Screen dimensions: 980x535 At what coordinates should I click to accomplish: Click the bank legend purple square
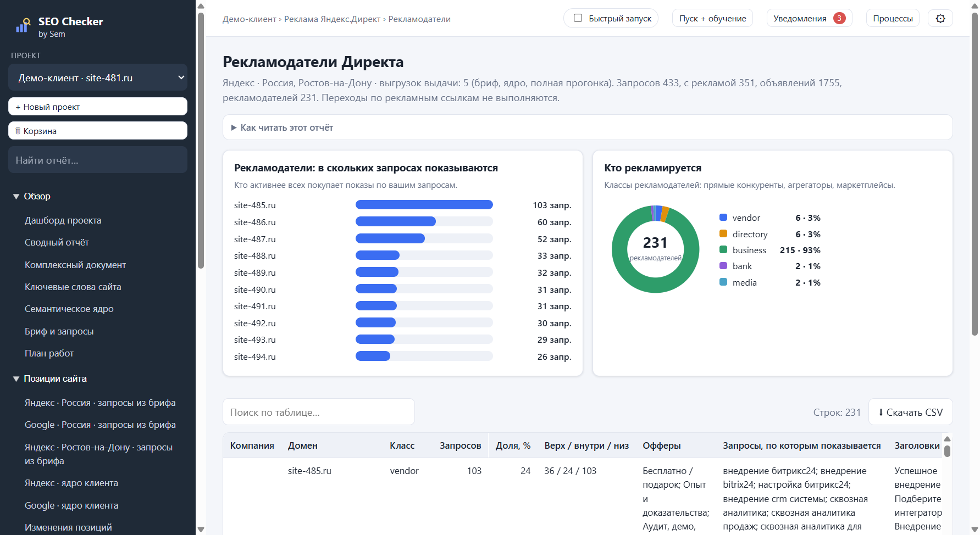tap(723, 266)
